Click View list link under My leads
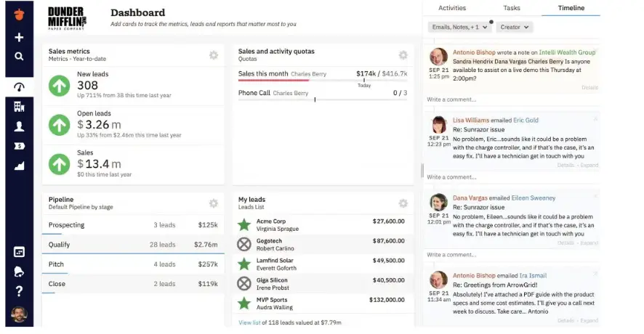The width and height of the screenshot is (644, 334). pyautogui.click(x=249, y=322)
